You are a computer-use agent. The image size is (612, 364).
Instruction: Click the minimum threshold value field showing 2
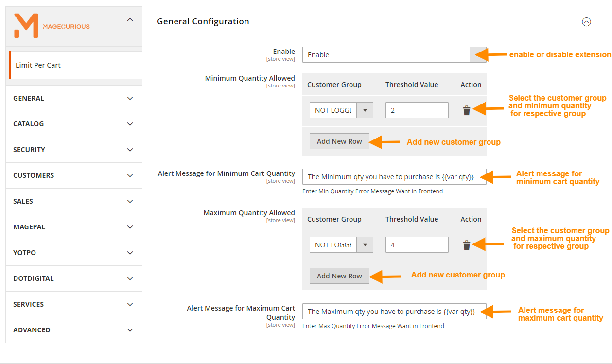[417, 110]
